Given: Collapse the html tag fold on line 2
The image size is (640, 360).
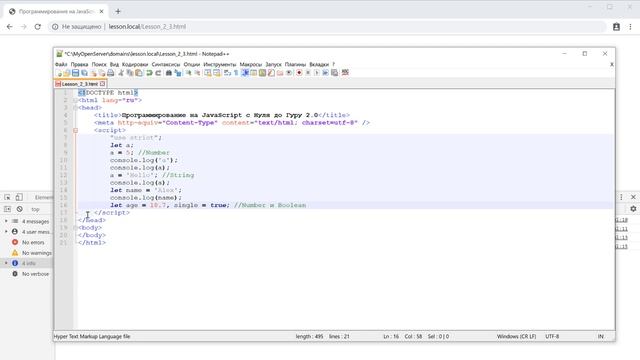Looking at the screenshot, I should (75, 100).
